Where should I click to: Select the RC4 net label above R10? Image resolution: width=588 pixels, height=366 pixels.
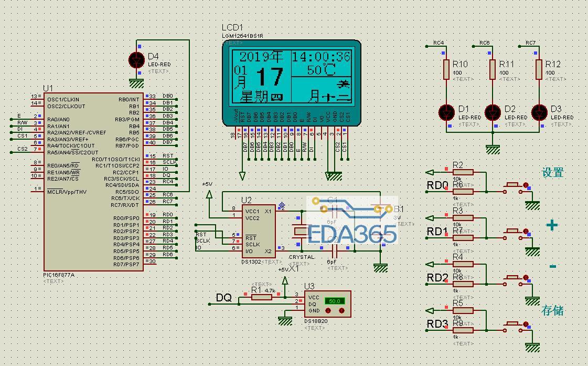tap(439, 43)
